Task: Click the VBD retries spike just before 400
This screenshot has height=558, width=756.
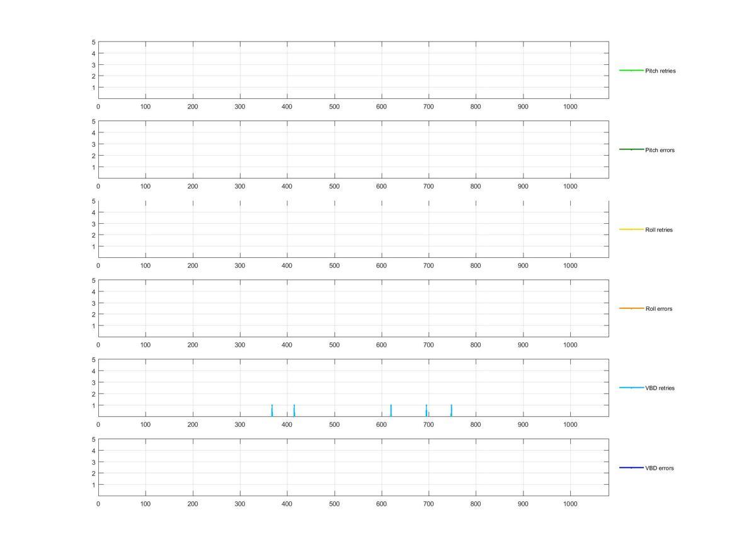Action: coord(272,410)
